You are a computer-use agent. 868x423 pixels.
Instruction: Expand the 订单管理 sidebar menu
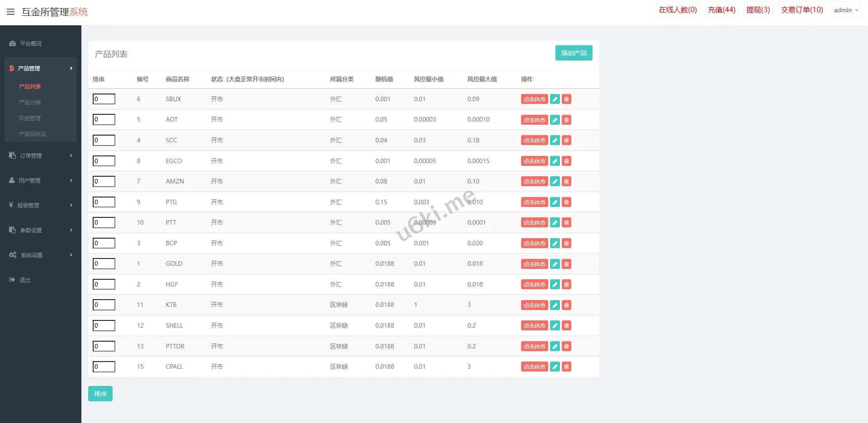40,155
